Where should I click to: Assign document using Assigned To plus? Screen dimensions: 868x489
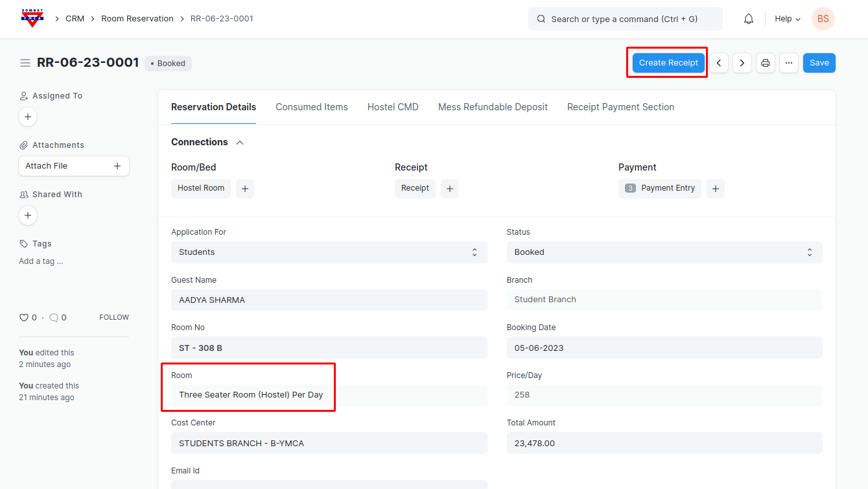pyautogui.click(x=28, y=117)
